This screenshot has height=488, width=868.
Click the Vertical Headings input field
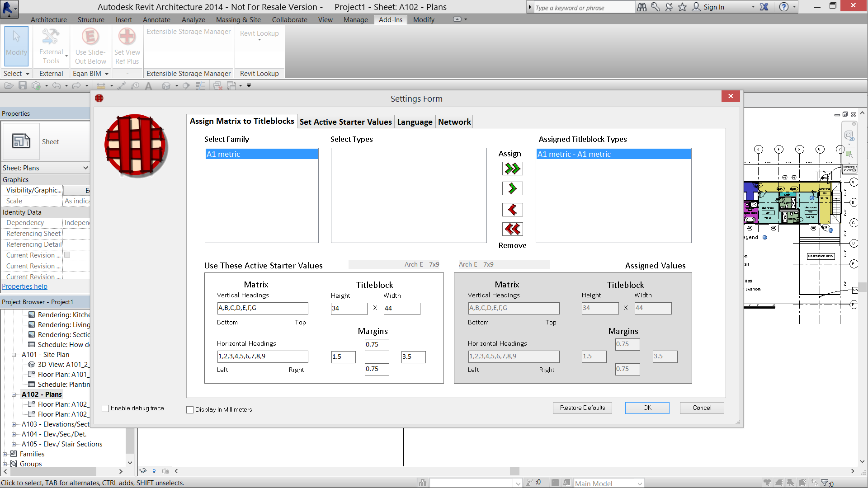pos(263,308)
